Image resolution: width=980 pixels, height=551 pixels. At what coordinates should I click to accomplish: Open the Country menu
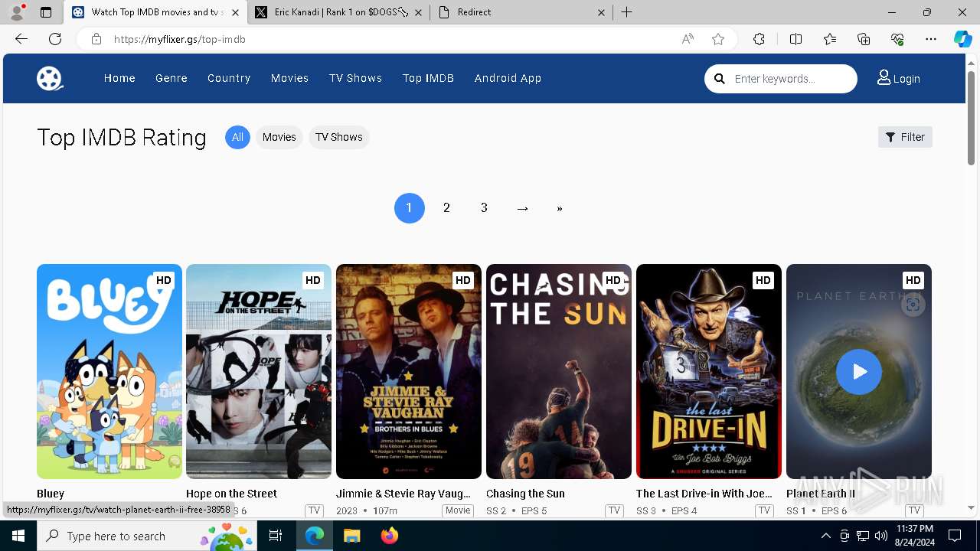(x=229, y=78)
